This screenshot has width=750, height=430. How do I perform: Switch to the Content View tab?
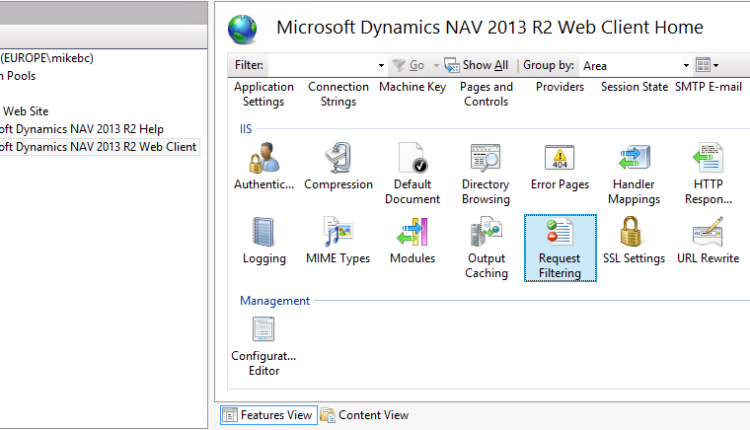[x=365, y=415]
